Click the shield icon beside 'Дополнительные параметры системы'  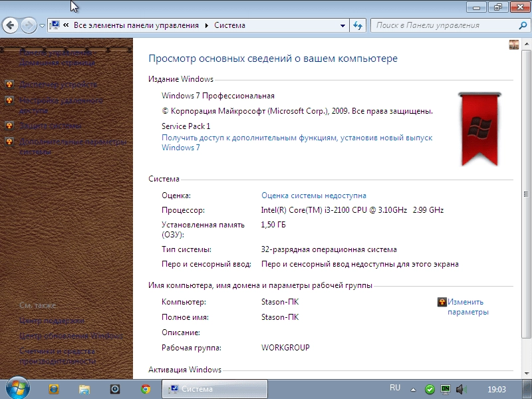9,141
